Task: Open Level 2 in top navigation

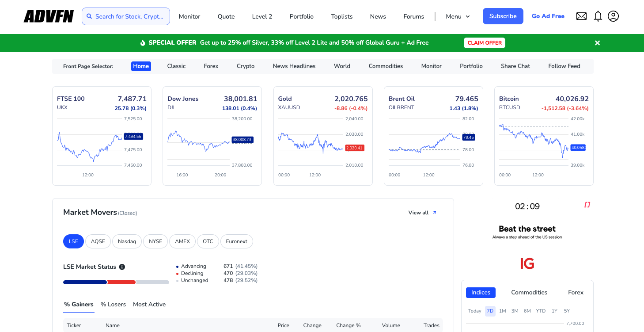Action: 262,16
